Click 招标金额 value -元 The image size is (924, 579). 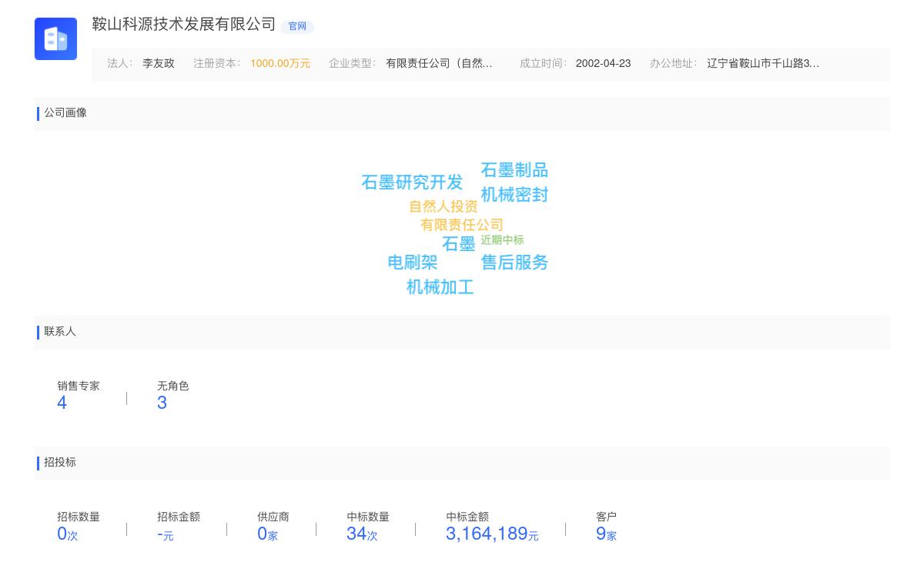[166, 534]
